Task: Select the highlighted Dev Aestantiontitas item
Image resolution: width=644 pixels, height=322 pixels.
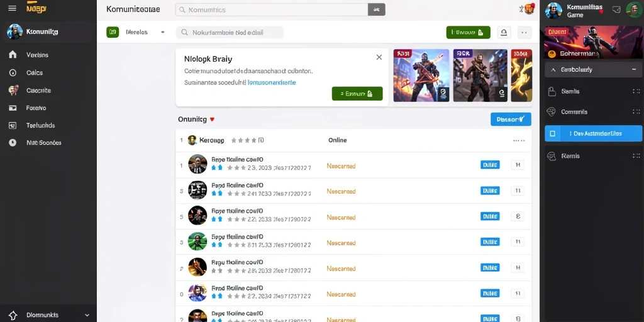Action: tap(594, 133)
